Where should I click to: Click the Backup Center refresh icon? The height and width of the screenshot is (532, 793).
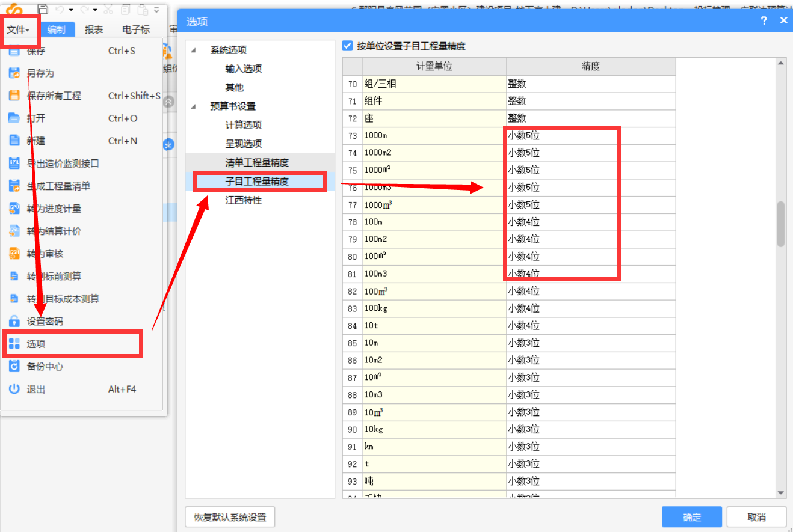point(14,367)
